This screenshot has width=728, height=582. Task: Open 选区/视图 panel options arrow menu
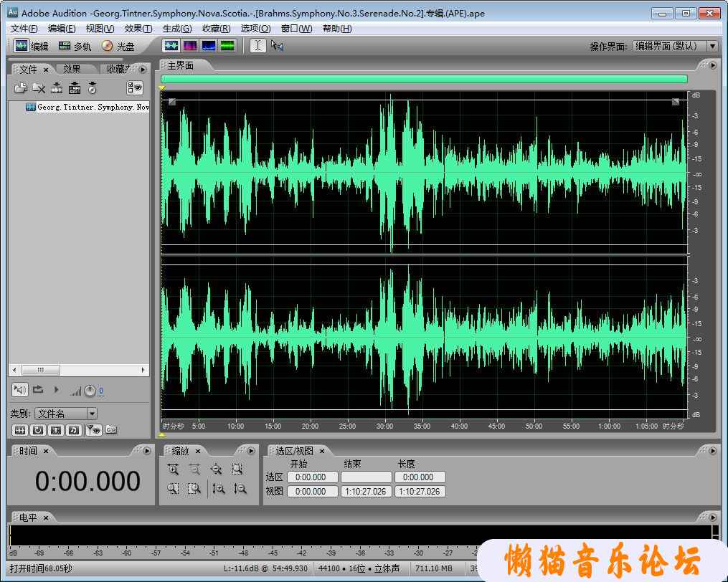pyautogui.click(x=713, y=451)
